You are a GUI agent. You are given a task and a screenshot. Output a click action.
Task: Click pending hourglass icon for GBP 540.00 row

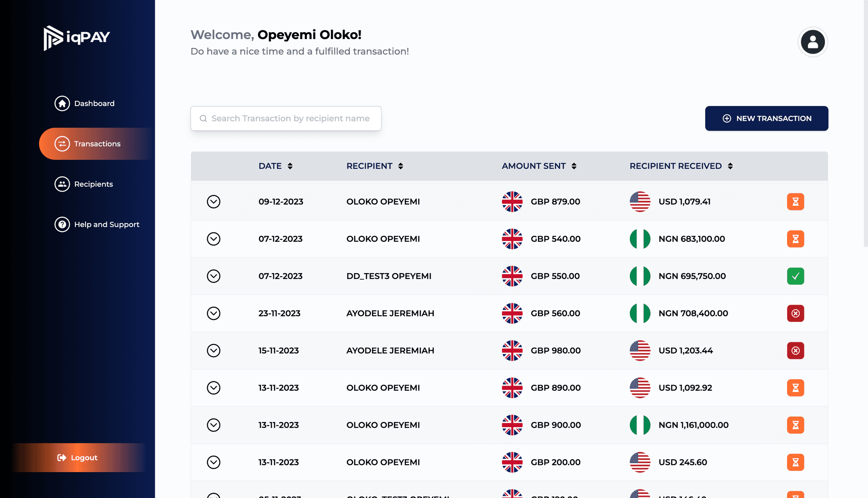pyautogui.click(x=796, y=239)
